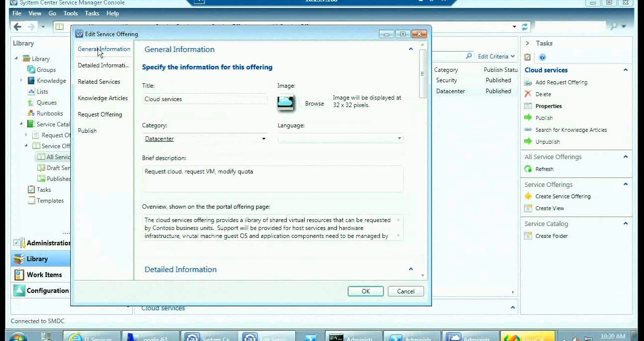Viewport: 644px width, 341px height.
Task: Click the Create Folder task
Action: pos(551,236)
